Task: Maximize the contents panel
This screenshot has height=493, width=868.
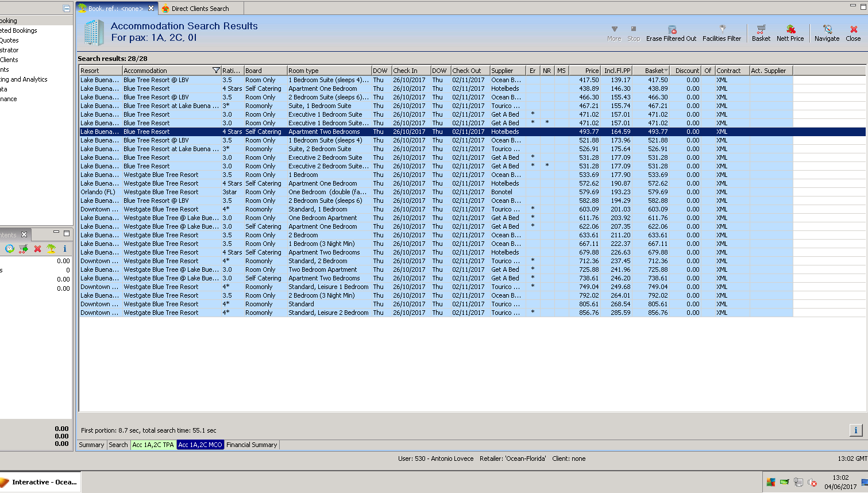Action: tap(67, 233)
